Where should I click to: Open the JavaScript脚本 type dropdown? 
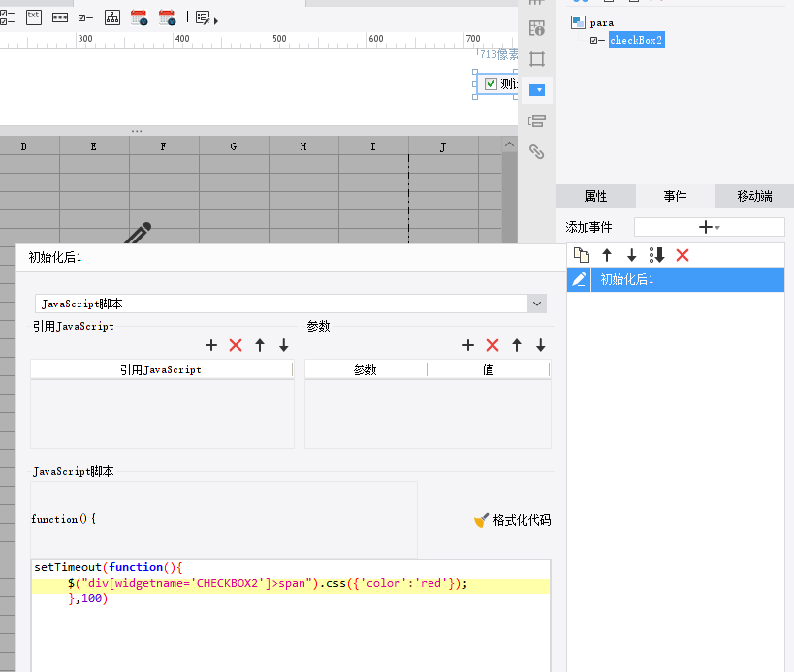[537, 304]
